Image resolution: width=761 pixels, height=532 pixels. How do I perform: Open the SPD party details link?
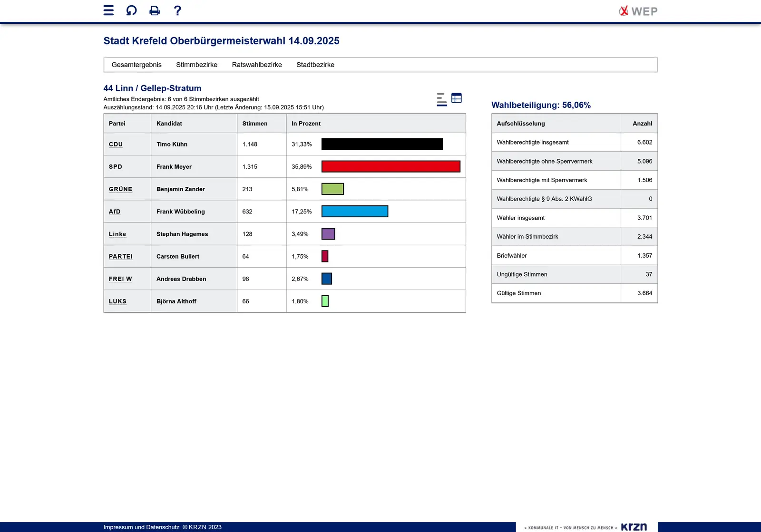point(116,166)
